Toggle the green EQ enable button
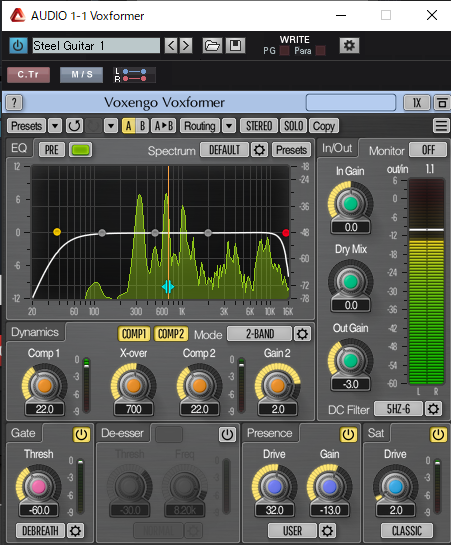451x545 pixels. (81, 150)
